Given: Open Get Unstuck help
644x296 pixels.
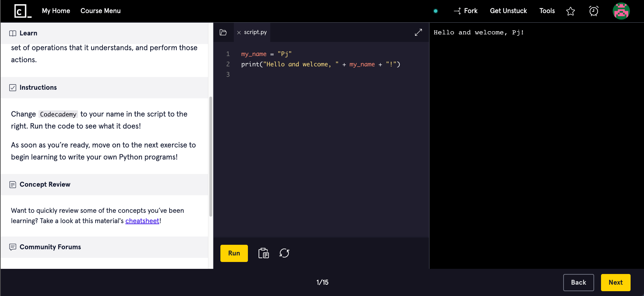Looking at the screenshot, I should [508, 11].
